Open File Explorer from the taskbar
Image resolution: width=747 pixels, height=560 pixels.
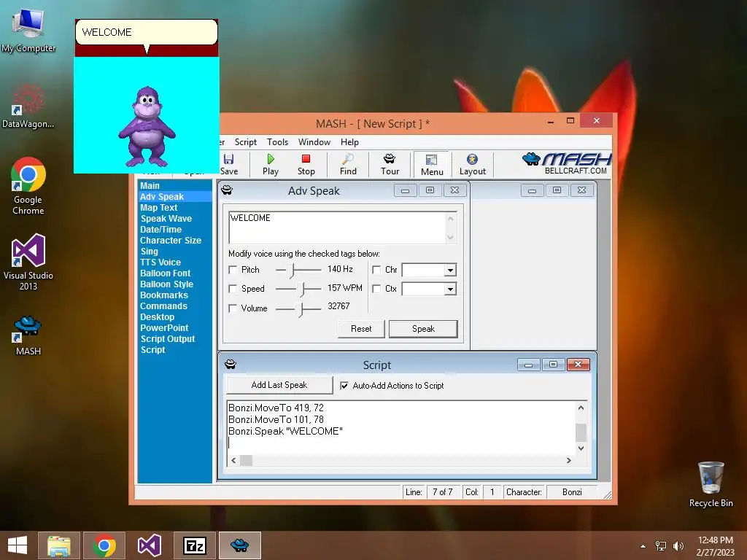point(59,545)
